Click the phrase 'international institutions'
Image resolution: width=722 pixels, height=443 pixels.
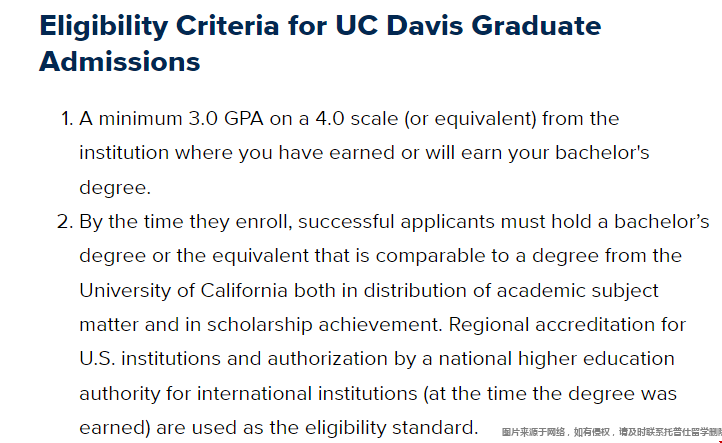coord(307,394)
